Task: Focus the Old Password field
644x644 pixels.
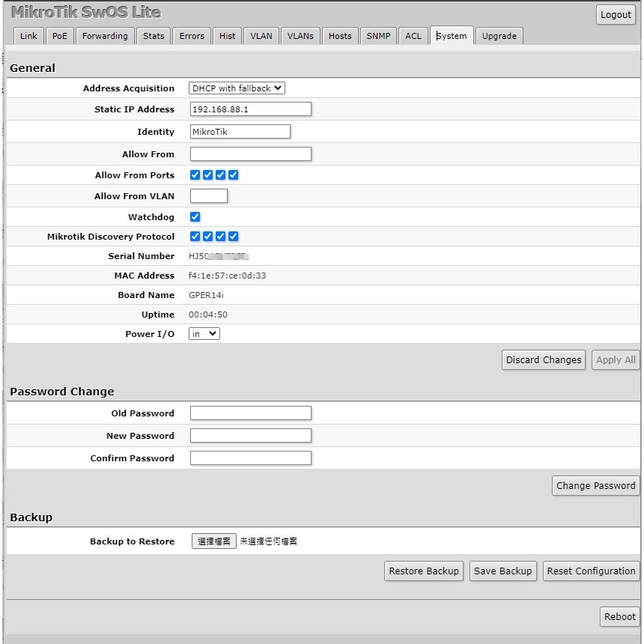Action: click(x=251, y=413)
